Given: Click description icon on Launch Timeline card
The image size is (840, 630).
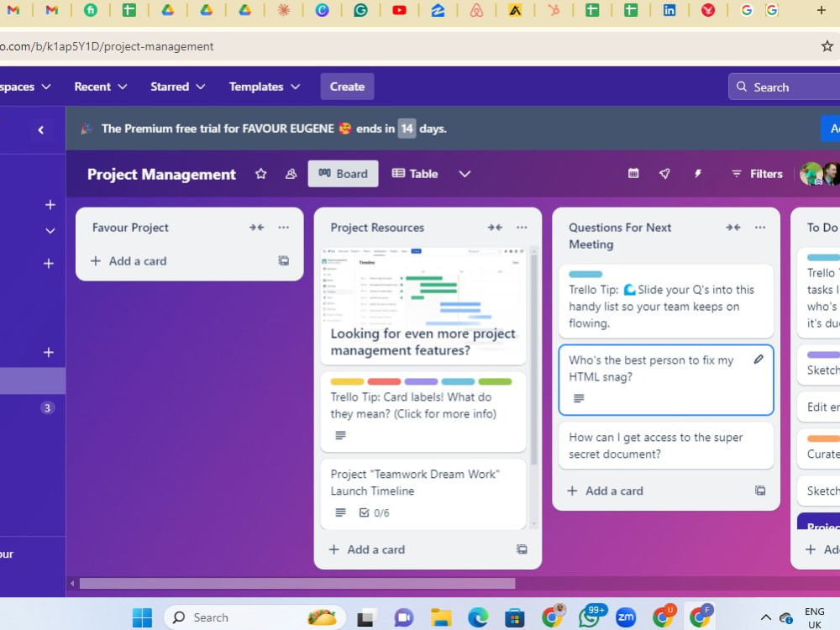Looking at the screenshot, I should tap(340, 512).
